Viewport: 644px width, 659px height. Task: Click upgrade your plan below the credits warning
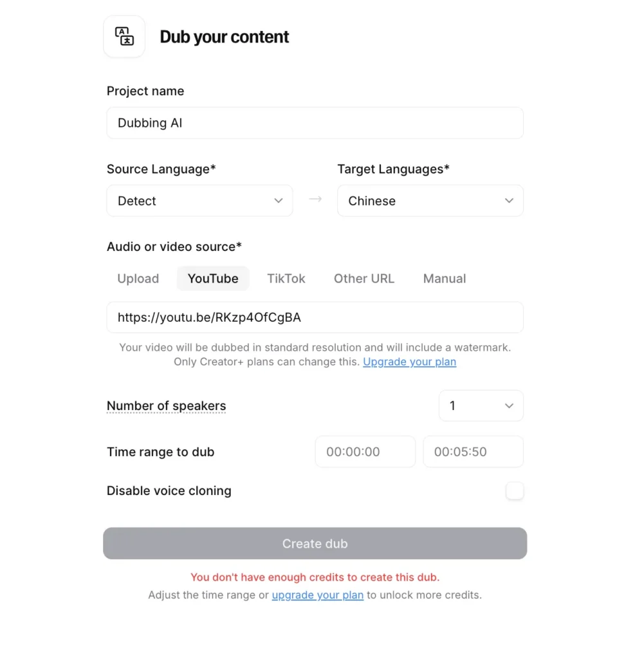tap(317, 595)
